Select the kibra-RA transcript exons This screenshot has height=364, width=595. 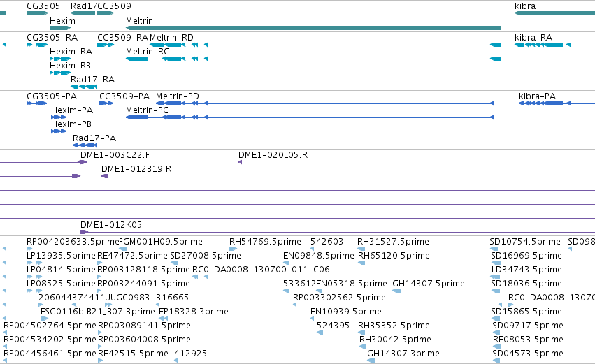539,45
